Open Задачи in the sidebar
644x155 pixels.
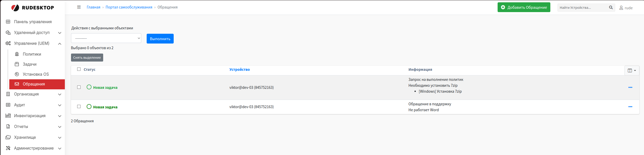[x=30, y=64]
